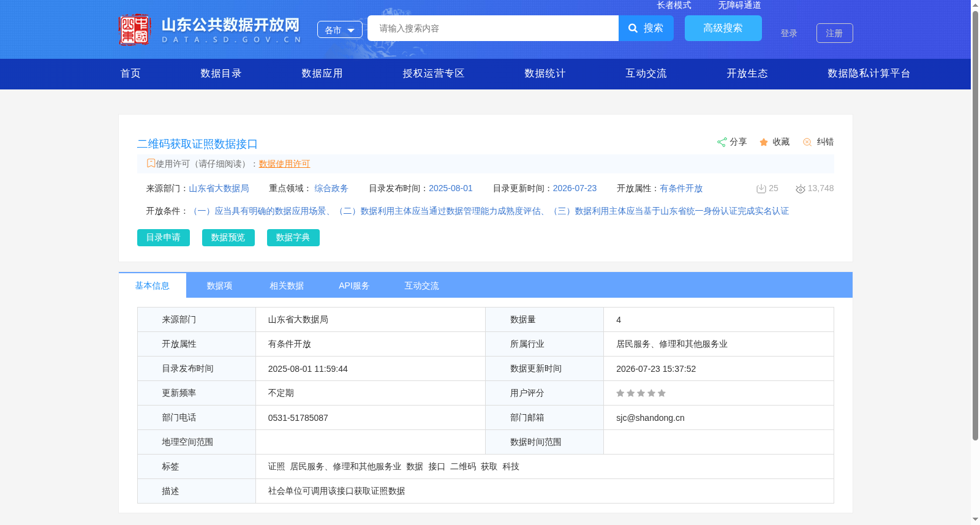Click the 数据字典 button
The width and height of the screenshot is (980, 525).
click(293, 238)
